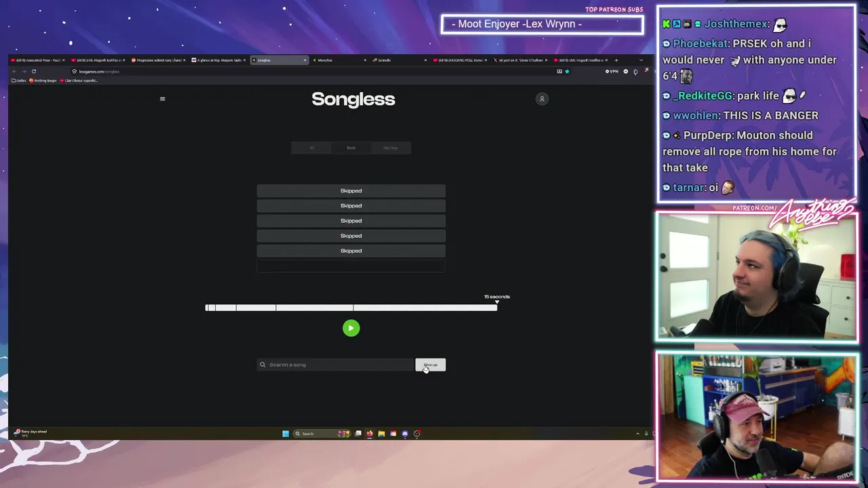
Task: Click the bookmark star icon
Action: [567, 71]
